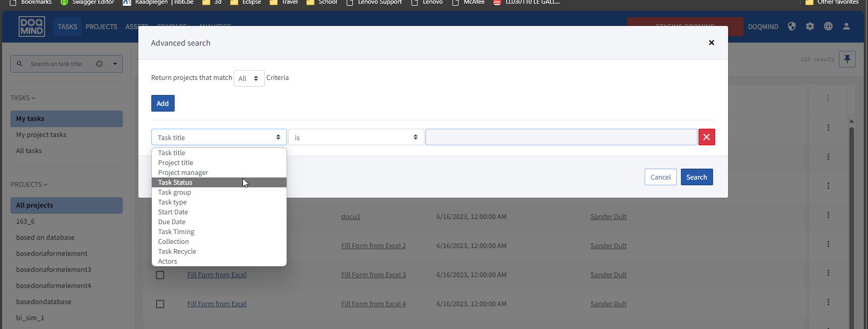Open the settings gear icon
The height and width of the screenshot is (329, 868).
(x=810, y=26)
